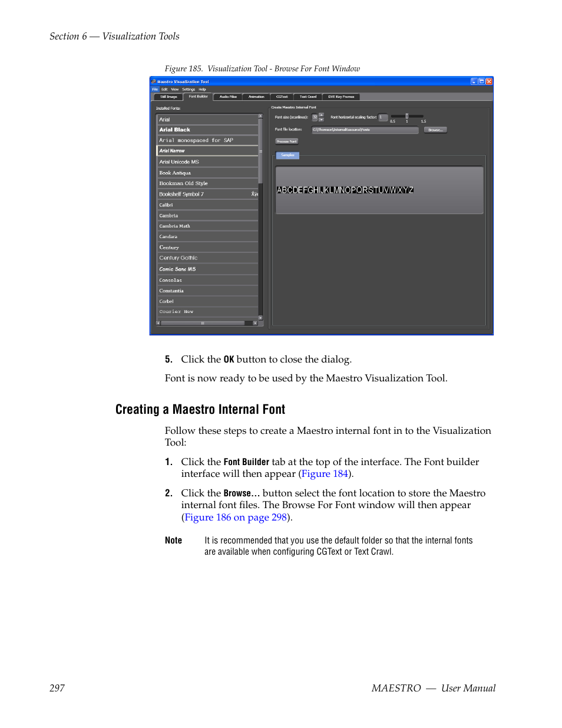This screenshot has width=562, height=728.
Task: Select Cambria Math font
Action: (207, 226)
